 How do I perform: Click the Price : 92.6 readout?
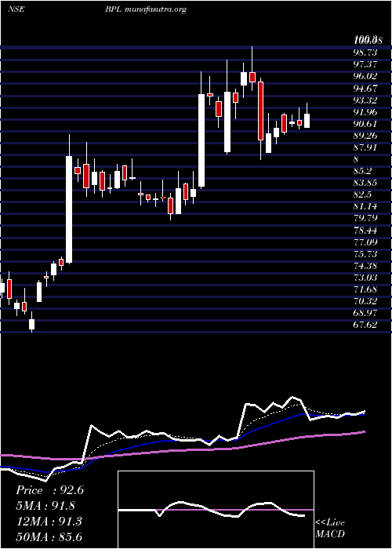[x=49, y=490]
